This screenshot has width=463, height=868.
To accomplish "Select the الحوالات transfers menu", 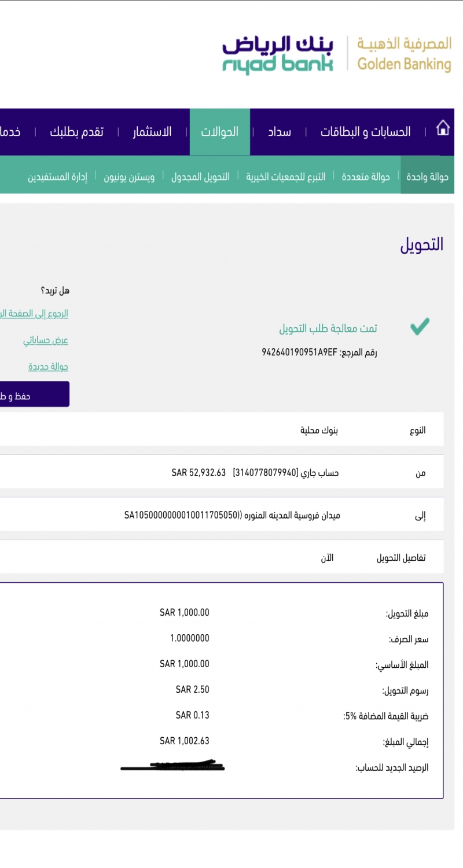I will (220, 132).
